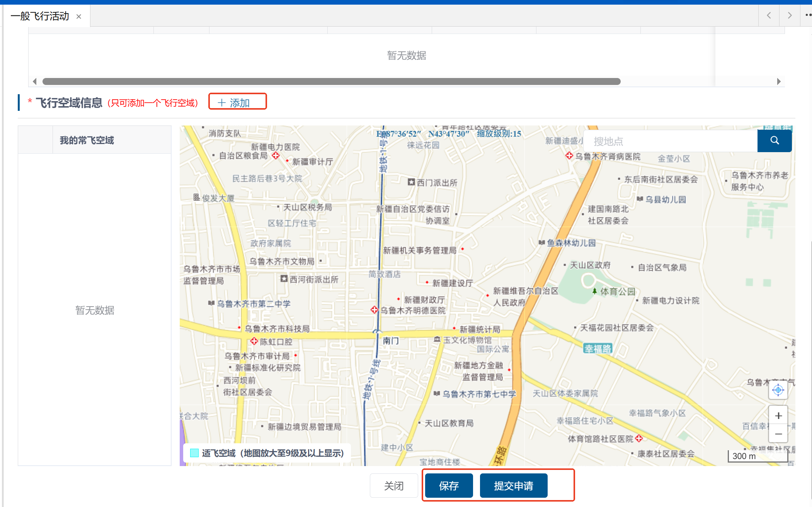Click the 缩放级别:15 zoom level text
Screen dimensions: 812x507
tap(499, 134)
